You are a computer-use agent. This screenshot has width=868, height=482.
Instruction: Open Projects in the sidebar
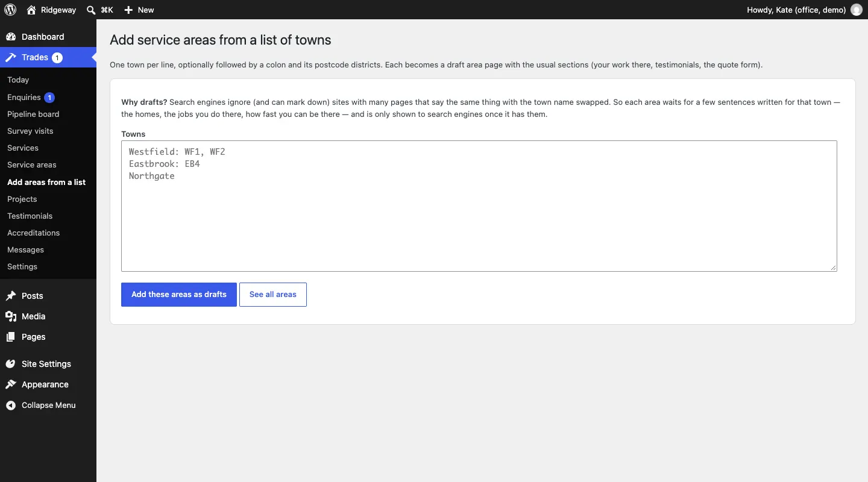coord(22,199)
